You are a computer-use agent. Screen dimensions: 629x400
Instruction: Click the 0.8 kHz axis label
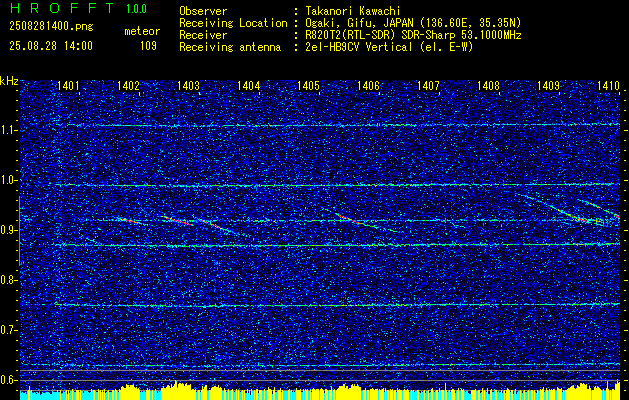point(9,280)
